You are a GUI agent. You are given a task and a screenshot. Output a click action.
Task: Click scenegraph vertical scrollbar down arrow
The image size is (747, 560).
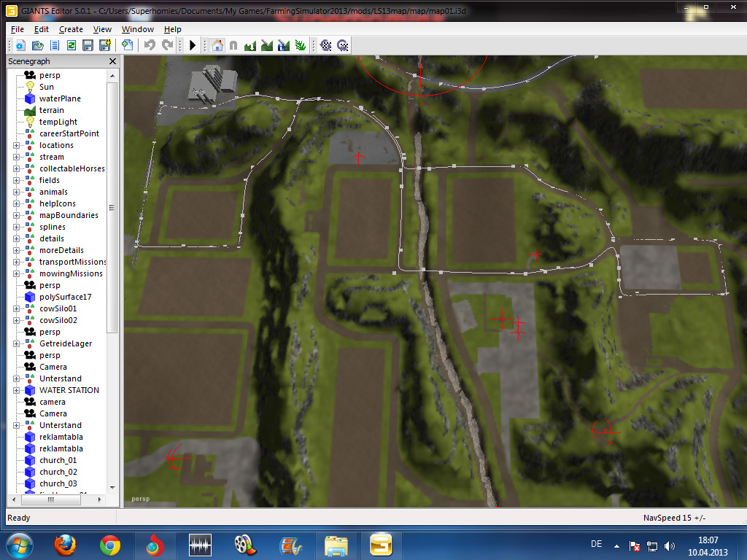(112, 488)
